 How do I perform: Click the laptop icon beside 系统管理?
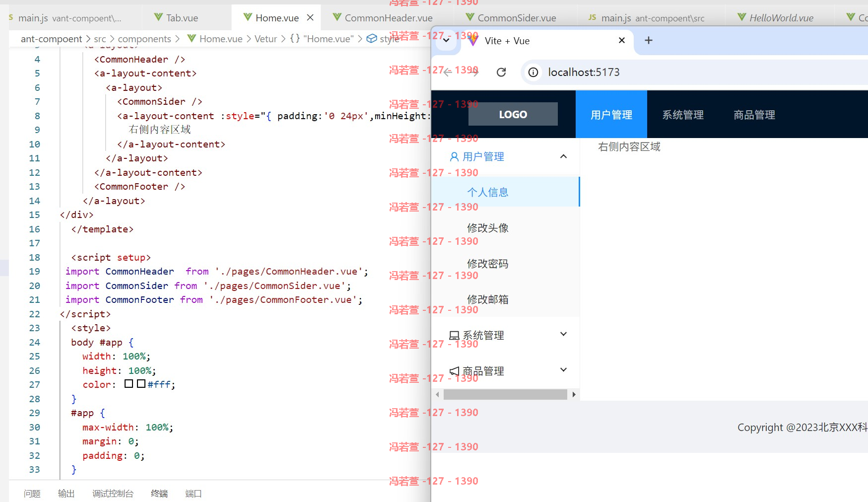[454, 336]
